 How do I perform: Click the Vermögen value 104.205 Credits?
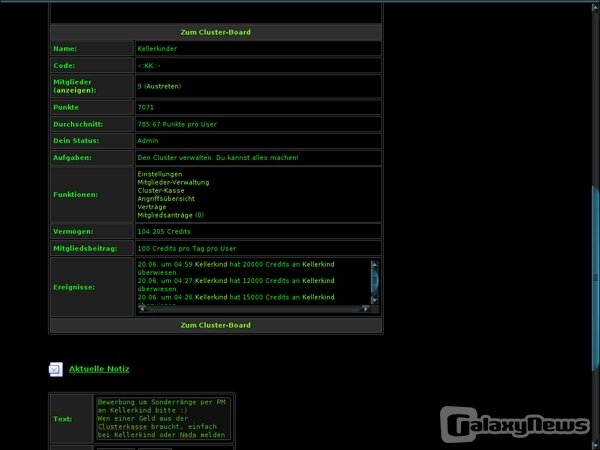click(164, 232)
